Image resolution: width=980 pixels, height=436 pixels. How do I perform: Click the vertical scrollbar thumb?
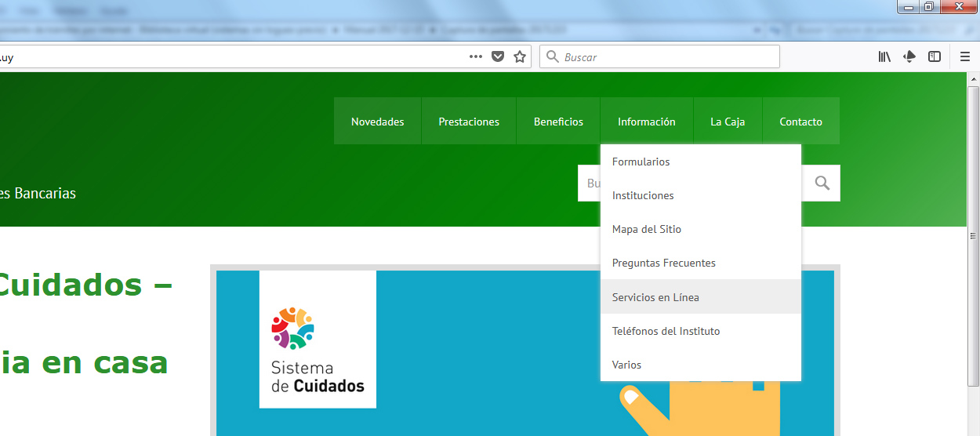coord(973,235)
